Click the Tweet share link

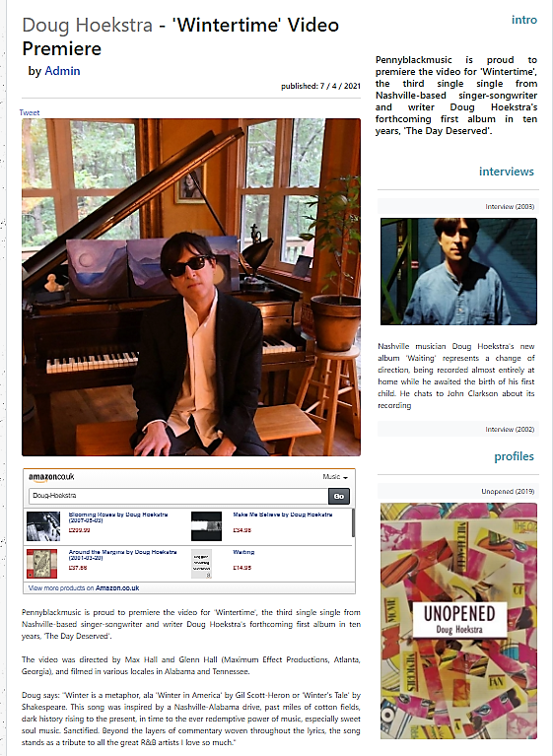30,112
